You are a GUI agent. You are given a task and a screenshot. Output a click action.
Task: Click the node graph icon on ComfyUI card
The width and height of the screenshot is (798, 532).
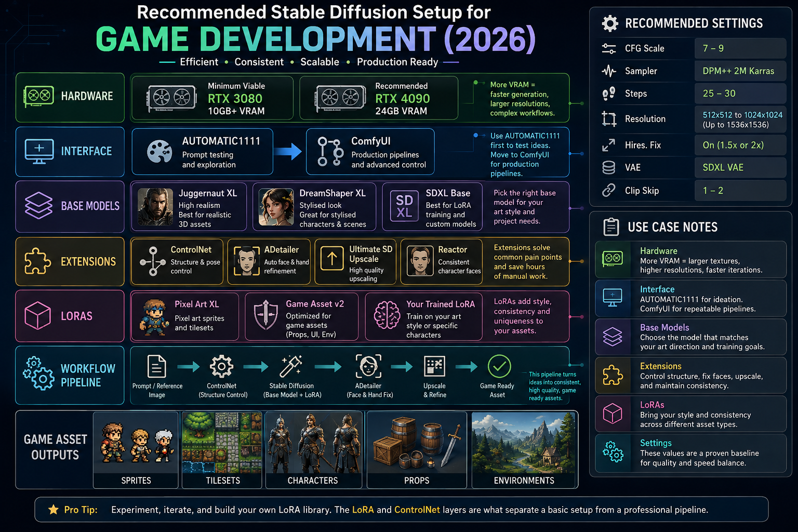330,152
